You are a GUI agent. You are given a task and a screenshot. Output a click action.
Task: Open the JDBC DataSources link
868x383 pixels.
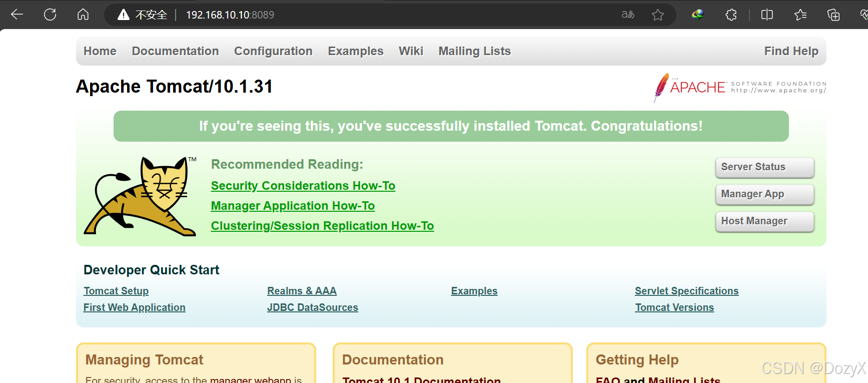point(313,307)
